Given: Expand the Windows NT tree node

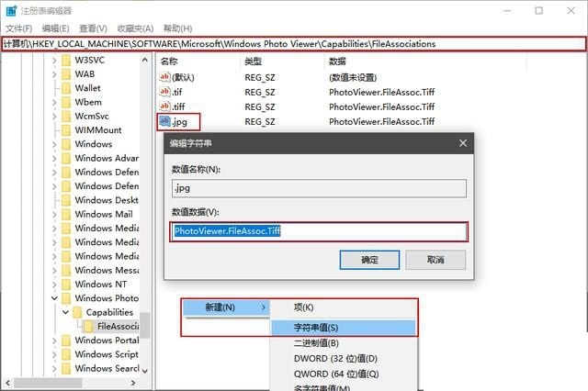Looking at the screenshot, I should [54, 285].
